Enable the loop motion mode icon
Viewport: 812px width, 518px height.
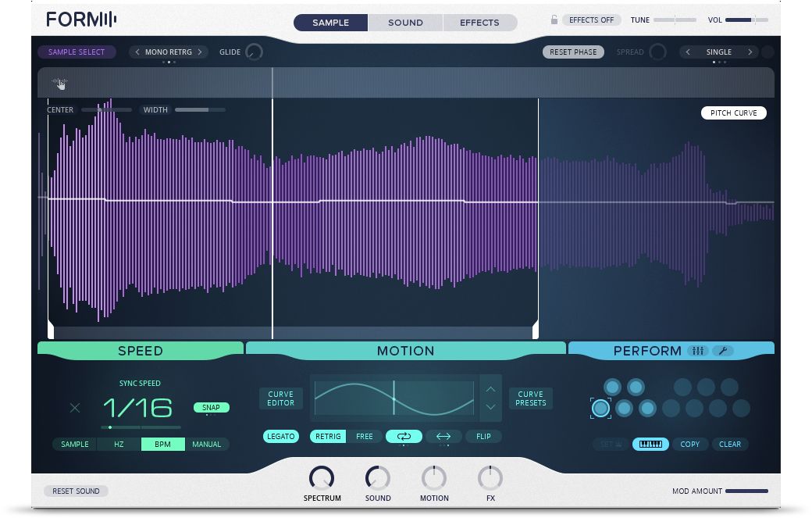[x=404, y=437]
